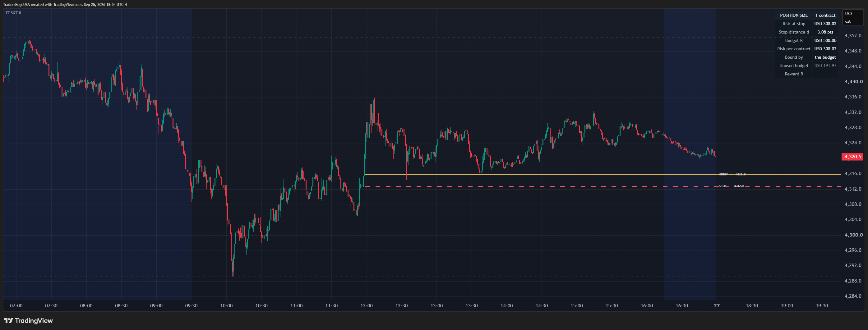Click the TradersEdgeUSA created with TradingView.com caption
The image size is (868, 330).
[x=65, y=5]
